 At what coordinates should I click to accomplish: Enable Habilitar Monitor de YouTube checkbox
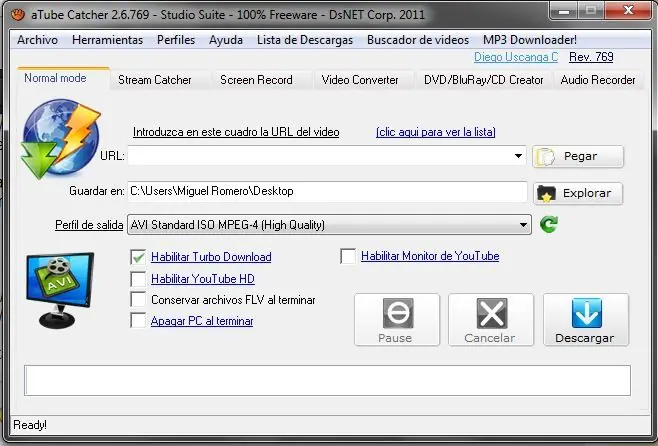click(x=348, y=256)
